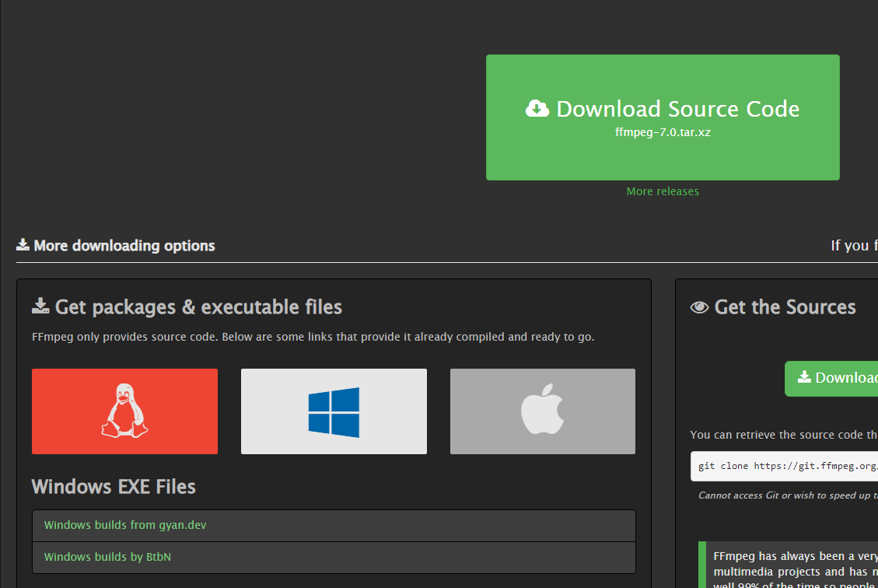Click the eye icon beside Get the Sources
This screenshot has height=588, width=878.
(699, 307)
